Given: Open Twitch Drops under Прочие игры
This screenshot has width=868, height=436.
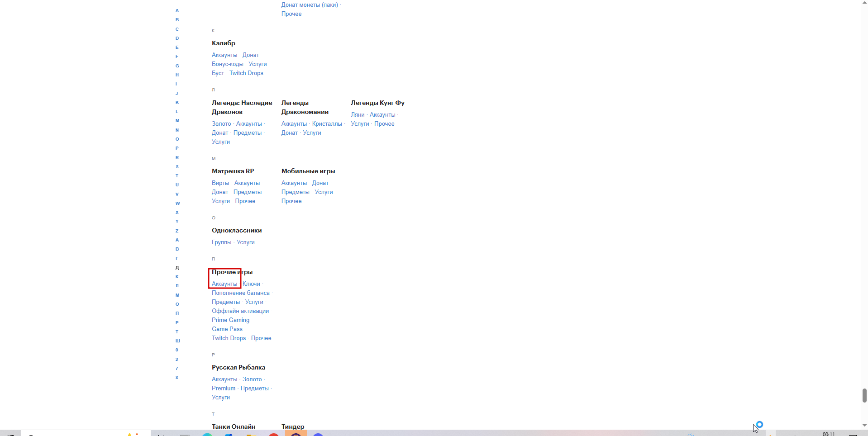Looking at the screenshot, I should click(229, 338).
